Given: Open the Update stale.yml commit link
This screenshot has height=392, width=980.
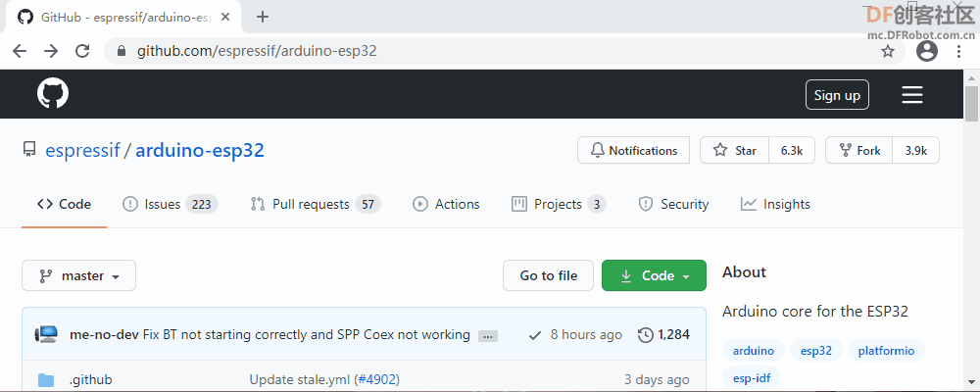Looking at the screenshot, I should (300, 379).
